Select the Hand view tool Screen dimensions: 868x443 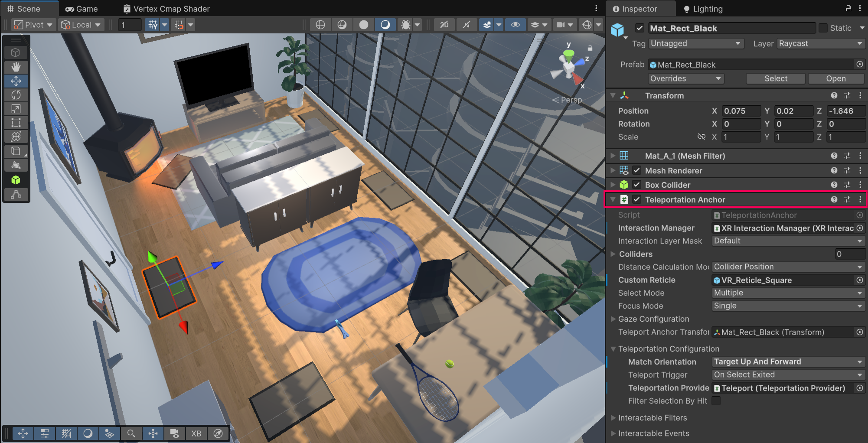point(16,67)
